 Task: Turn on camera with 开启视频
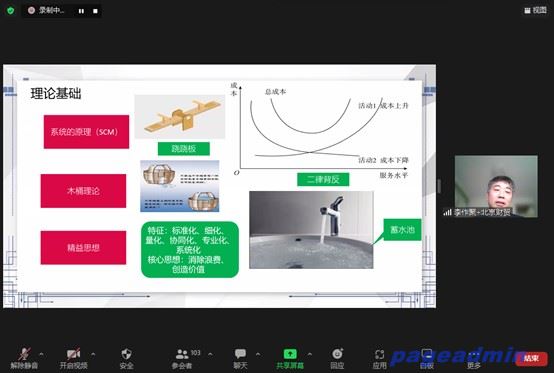pyautogui.click(x=73, y=357)
